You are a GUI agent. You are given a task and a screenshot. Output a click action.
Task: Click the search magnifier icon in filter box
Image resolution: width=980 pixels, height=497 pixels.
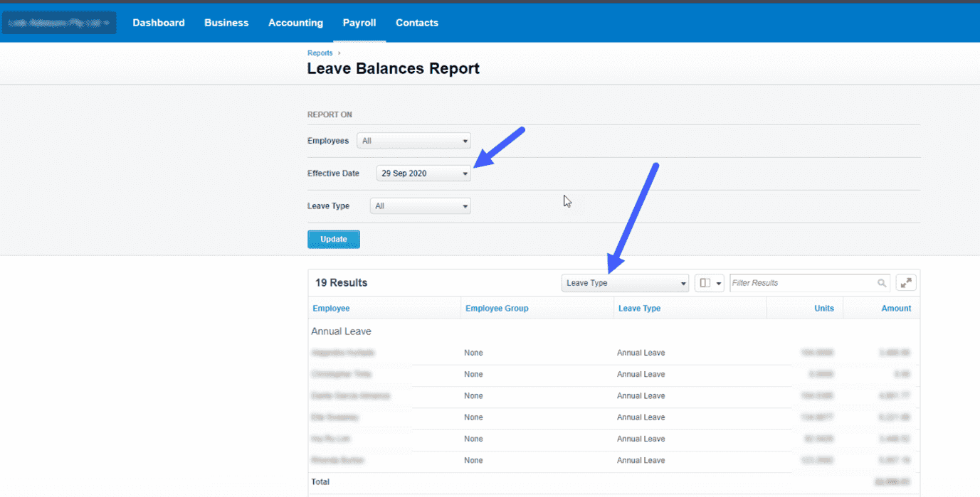pyautogui.click(x=882, y=283)
